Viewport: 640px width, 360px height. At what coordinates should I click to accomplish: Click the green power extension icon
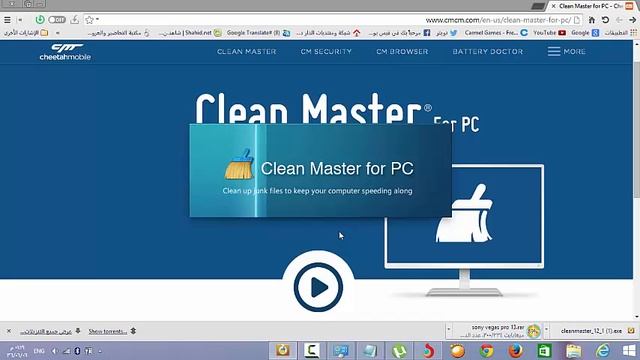(x=40, y=20)
